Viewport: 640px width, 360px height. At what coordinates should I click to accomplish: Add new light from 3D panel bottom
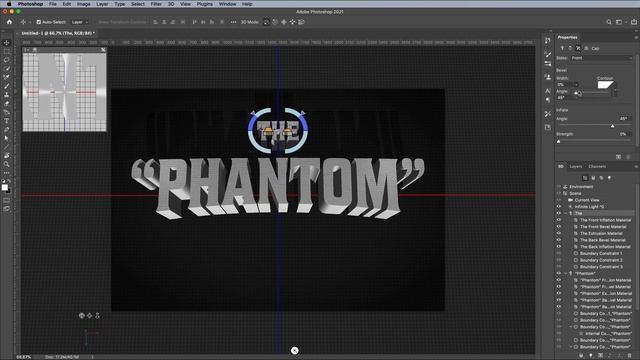click(591, 356)
